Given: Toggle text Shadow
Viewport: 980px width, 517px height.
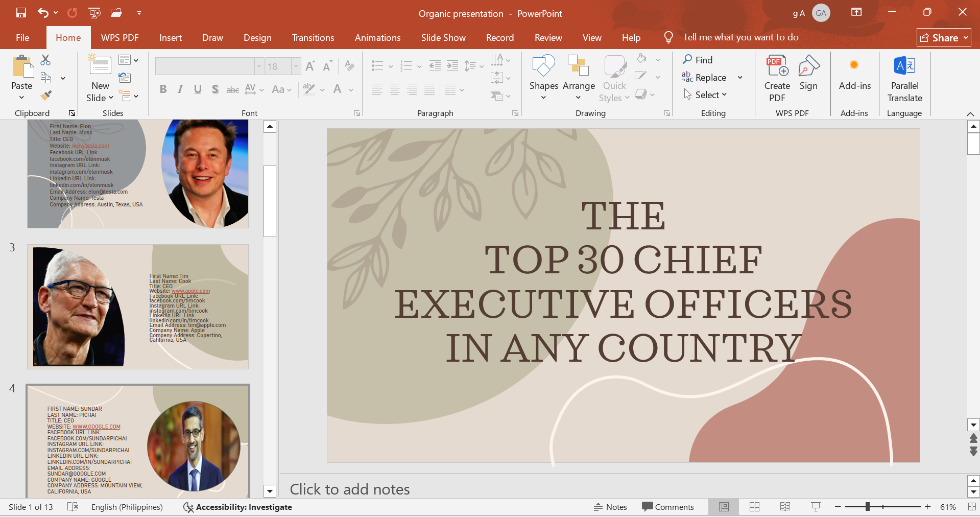Looking at the screenshot, I should tap(215, 89).
